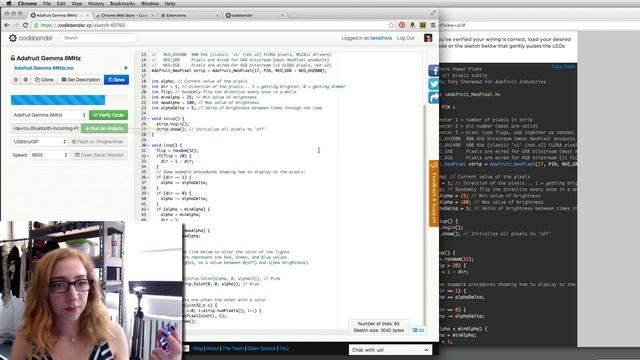Switch to the Chrome Web Store tab
The height and width of the screenshot is (360, 640).
(124, 15)
